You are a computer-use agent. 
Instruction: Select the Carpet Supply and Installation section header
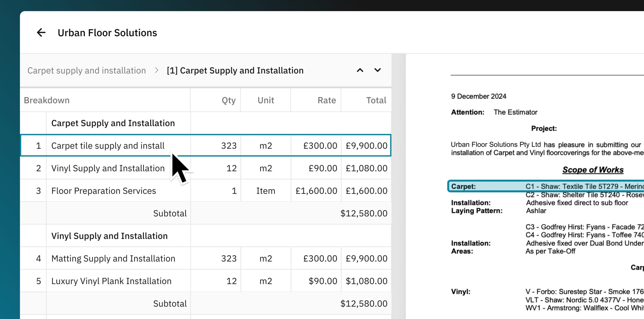click(x=113, y=123)
